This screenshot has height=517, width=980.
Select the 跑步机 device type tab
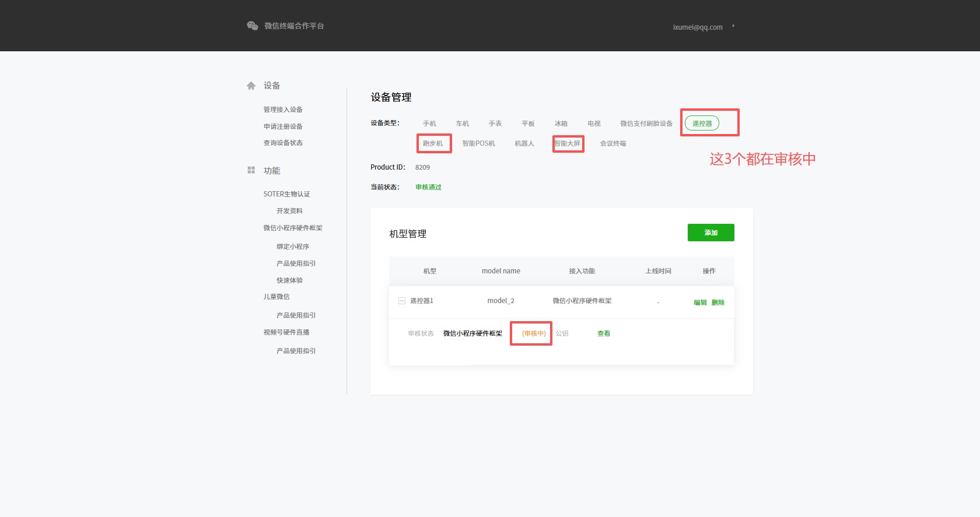pyautogui.click(x=433, y=143)
